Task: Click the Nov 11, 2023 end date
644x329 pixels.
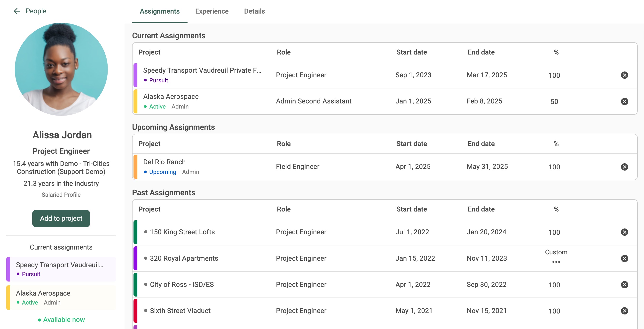Action: click(487, 258)
